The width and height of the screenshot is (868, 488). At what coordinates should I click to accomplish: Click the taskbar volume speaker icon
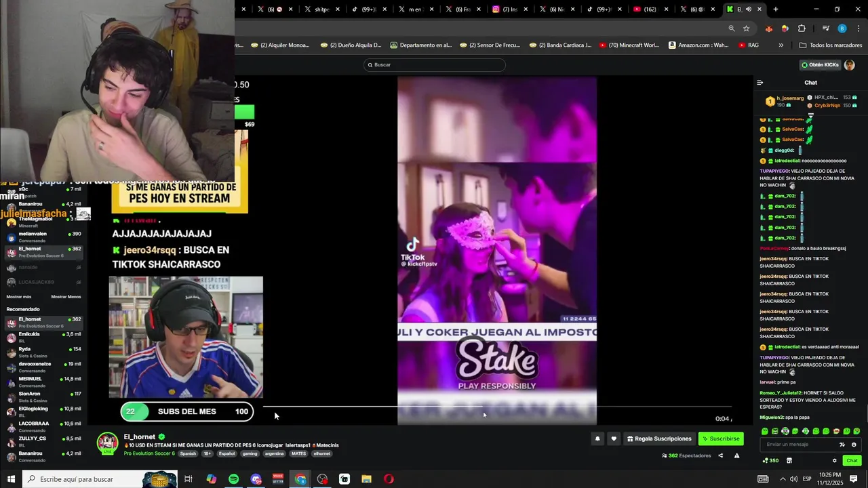[793, 479]
